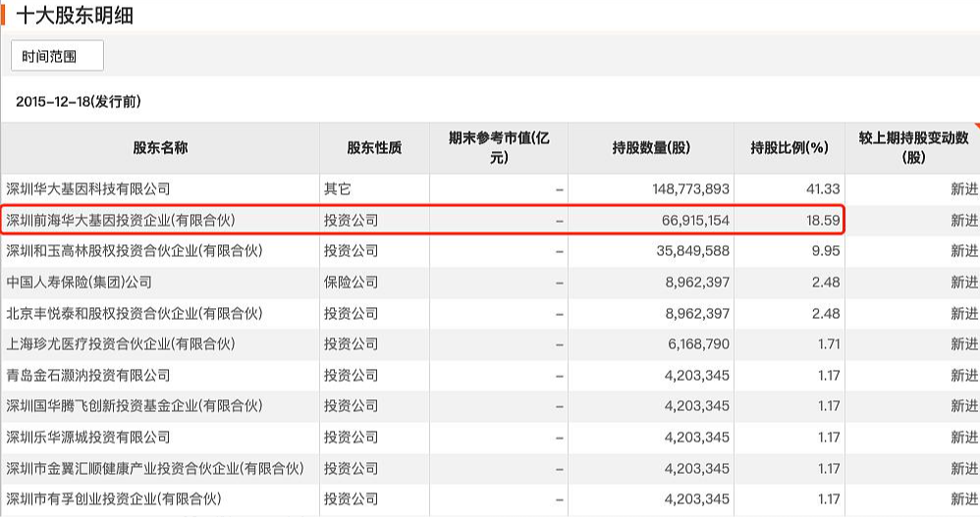Click 新进 in the 深圳华大基因科技 row
The height and width of the screenshot is (519, 980).
tap(964, 188)
